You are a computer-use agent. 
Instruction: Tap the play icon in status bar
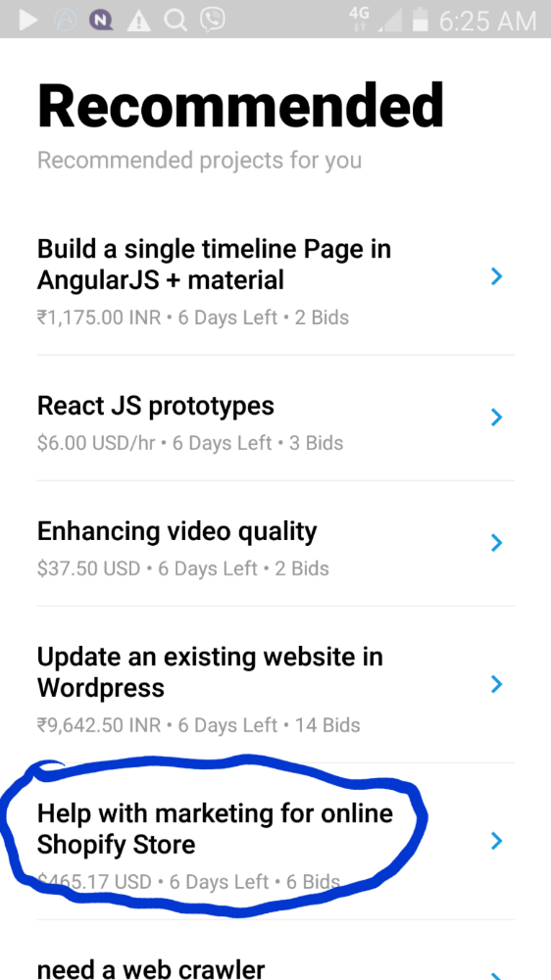28,20
